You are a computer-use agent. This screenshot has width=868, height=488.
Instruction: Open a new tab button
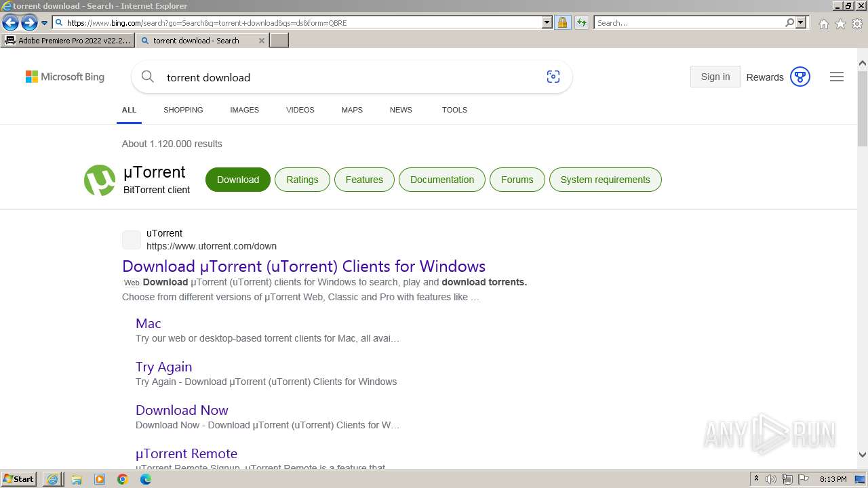click(x=279, y=41)
